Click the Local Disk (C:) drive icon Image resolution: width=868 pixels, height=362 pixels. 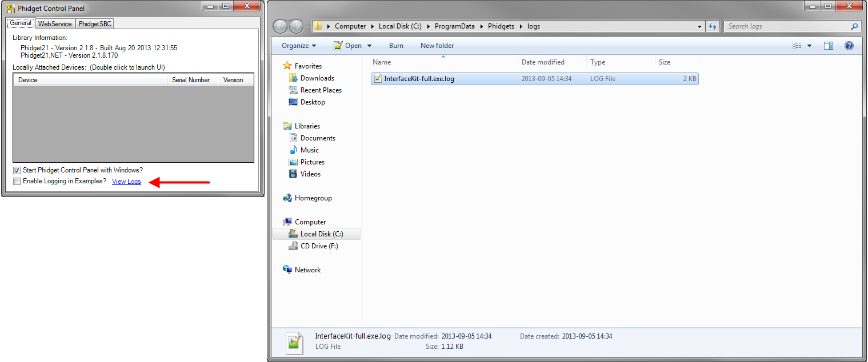click(x=293, y=234)
